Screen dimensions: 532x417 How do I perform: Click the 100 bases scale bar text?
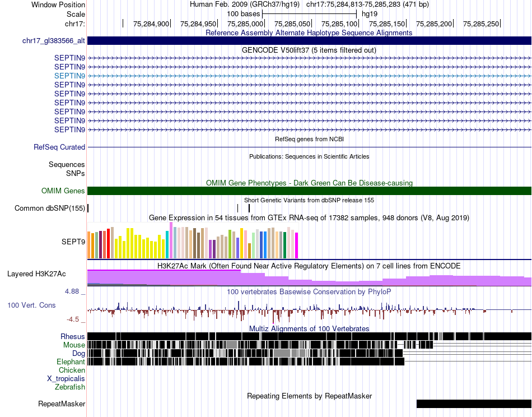pyautogui.click(x=243, y=14)
